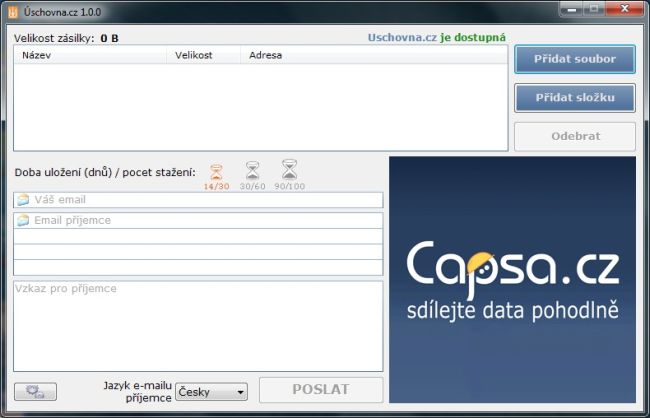This screenshot has width=650, height=418.
Task: Focus the Email příjemce input field
Action: pyautogui.click(x=198, y=221)
